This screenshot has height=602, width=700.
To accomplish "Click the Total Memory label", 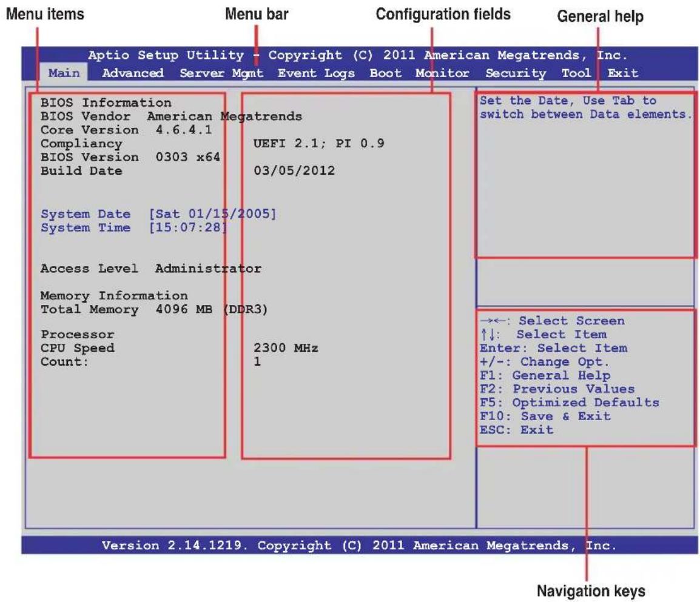I will (89, 309).
